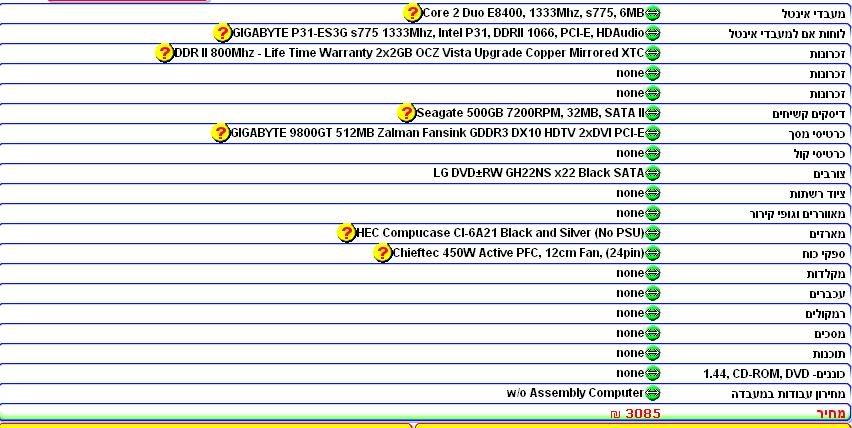
Task: Click green swap icon next to HEC Compucase CI-6A21
Action: 653,233
